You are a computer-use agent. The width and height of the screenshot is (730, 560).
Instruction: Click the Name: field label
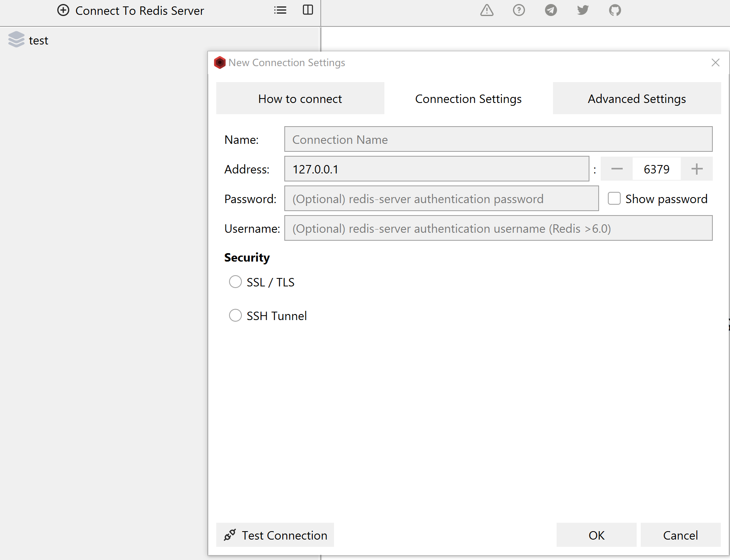(241, 140)
